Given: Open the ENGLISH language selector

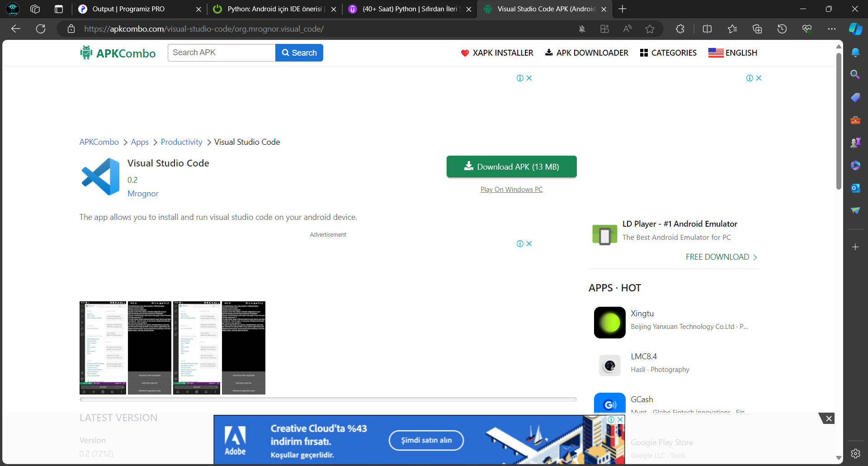Looking at the screenshot, I should point(733,53).
